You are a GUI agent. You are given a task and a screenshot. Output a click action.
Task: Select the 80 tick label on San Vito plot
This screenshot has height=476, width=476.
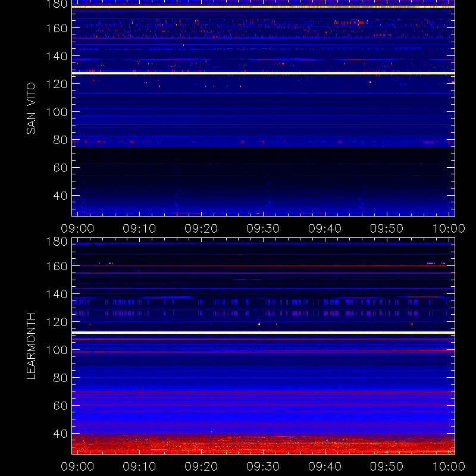coord(60,140)
